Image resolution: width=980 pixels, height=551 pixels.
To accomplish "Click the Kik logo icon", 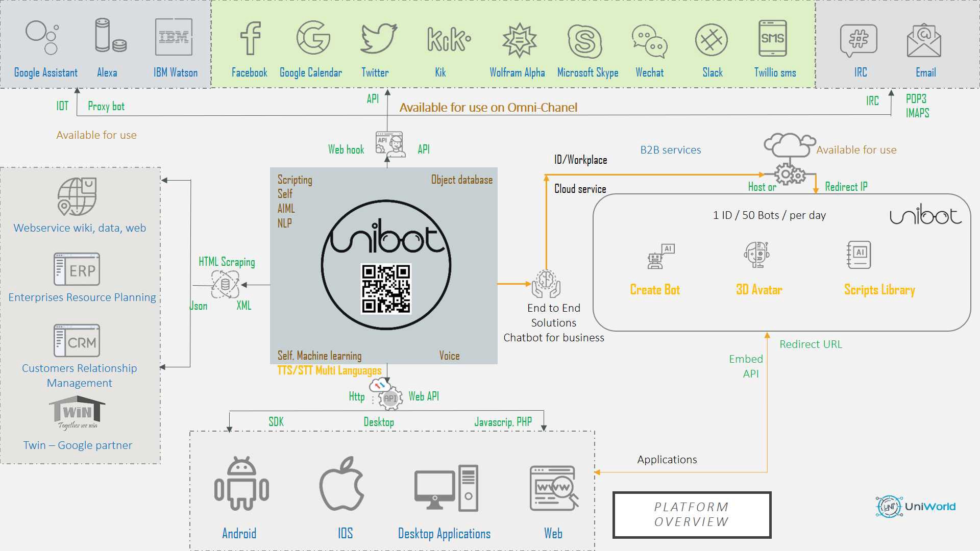I will pyautogui.click(x=449, y=39).
